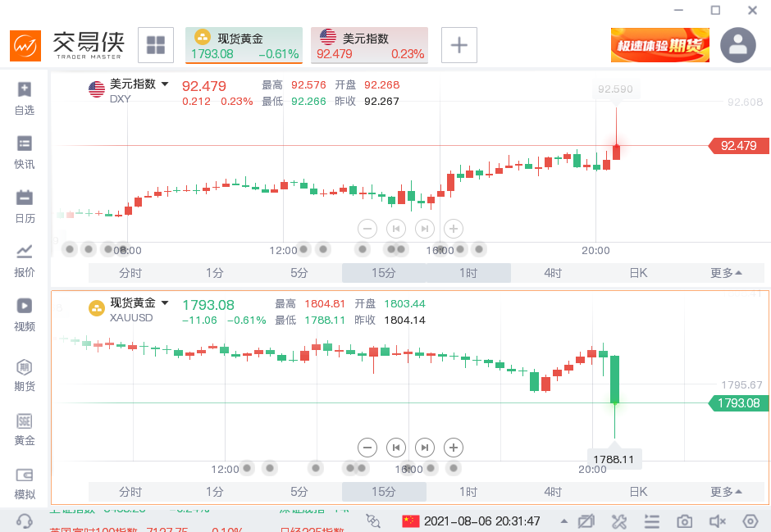Viewport: 771px width, 532px height.
Task: Select 15分 timeframe in XAUUSD chart
Action: coord(384,492)
